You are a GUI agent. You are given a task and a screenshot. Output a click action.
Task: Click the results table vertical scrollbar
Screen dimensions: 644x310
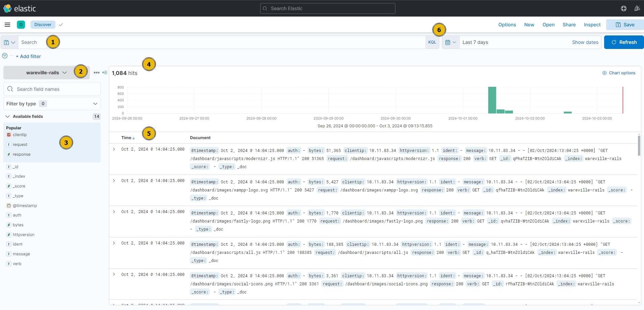639,146
